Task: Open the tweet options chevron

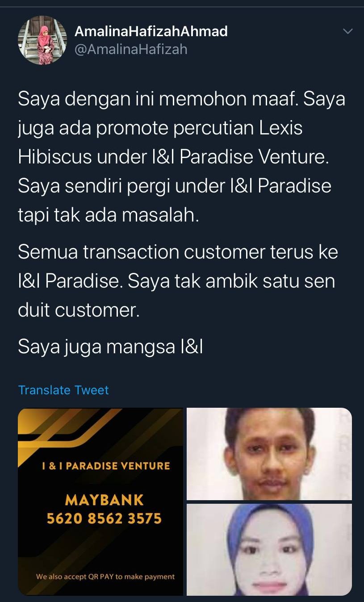Action: pyautogui.click(x=347, y=31)
